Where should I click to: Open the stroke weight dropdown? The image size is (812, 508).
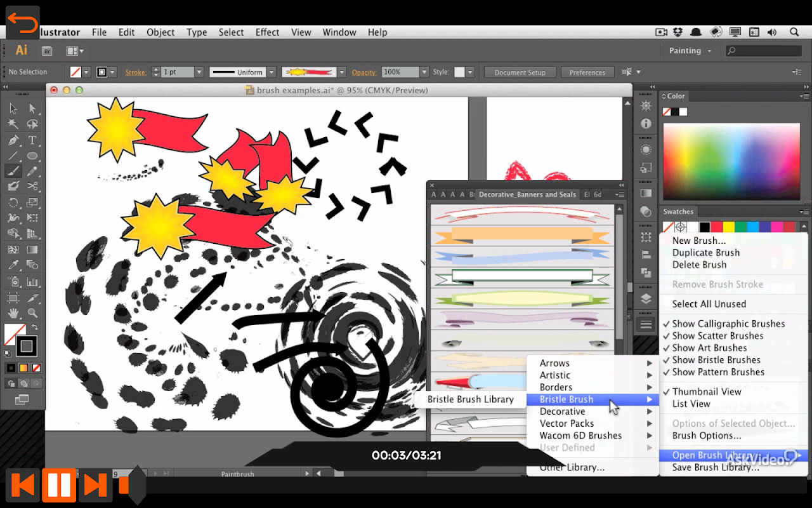pos(199,72)
